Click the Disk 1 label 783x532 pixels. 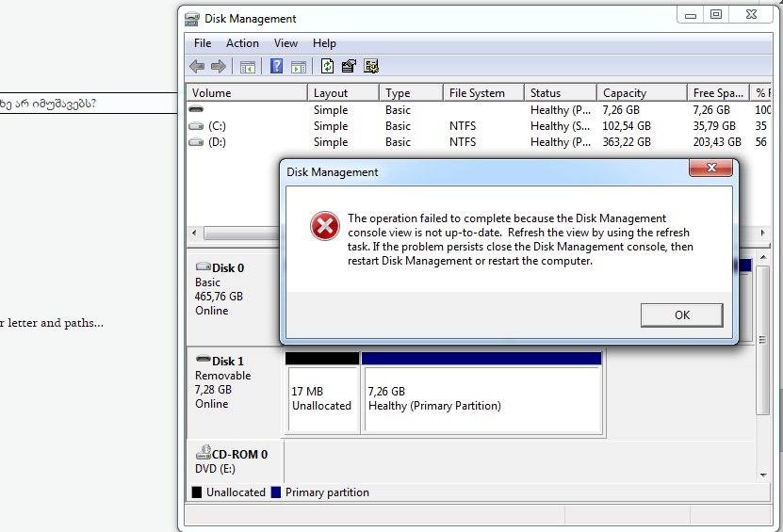point(228,362)
